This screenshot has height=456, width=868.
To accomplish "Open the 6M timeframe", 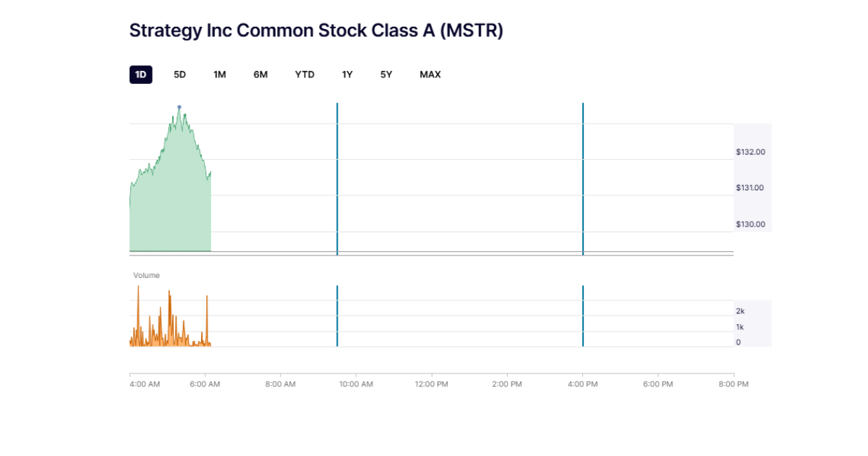I will click(260, 74).
